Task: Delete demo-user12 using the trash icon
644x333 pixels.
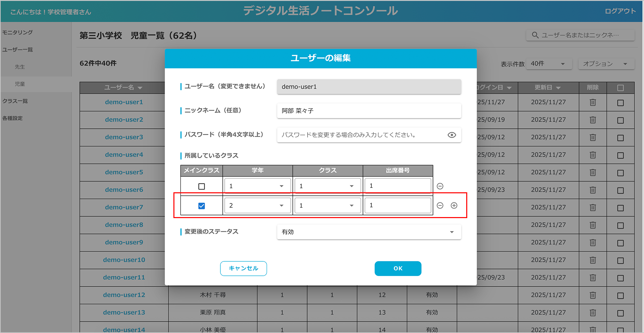Action: [593, 295]
